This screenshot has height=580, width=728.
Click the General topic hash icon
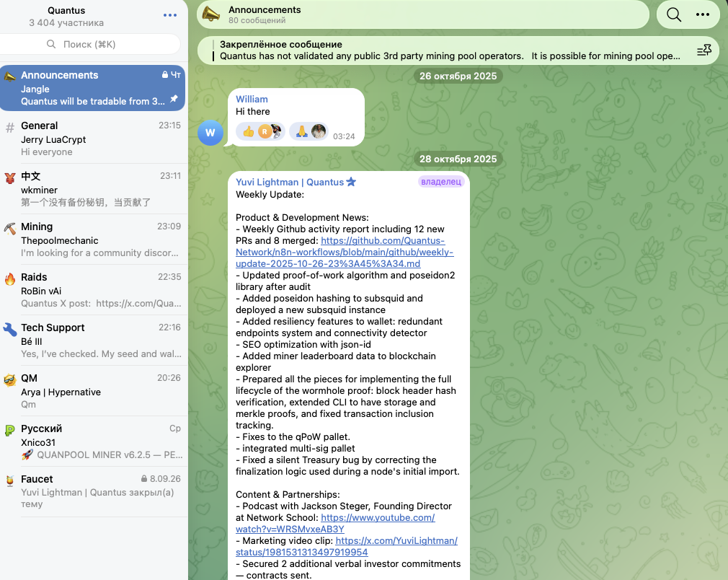pos(10,128)
